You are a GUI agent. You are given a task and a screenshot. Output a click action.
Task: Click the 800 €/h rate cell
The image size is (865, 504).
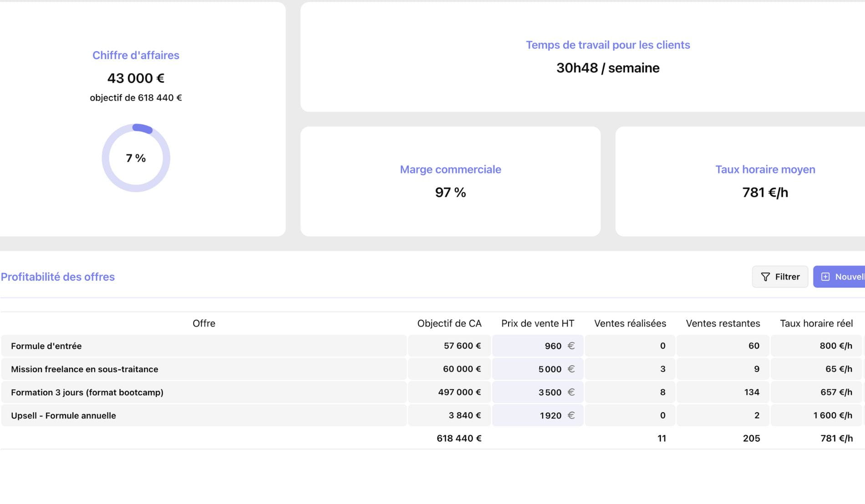coord(816,346)
